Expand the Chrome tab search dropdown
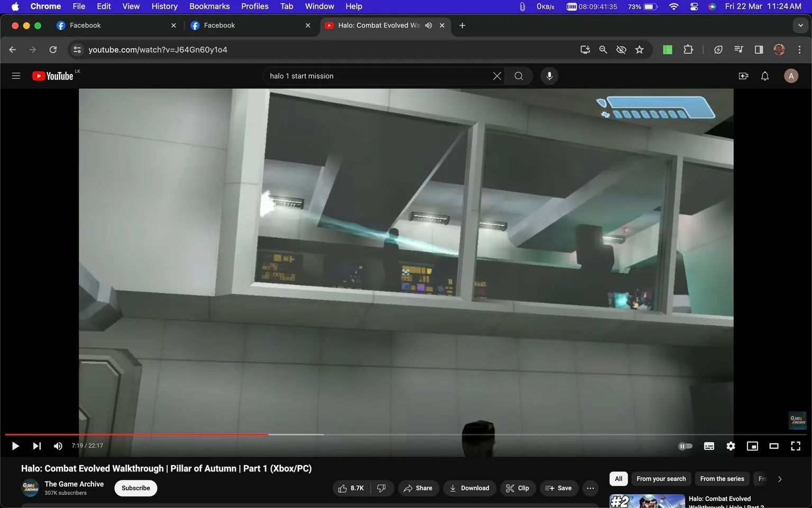This screenshot has height=508, width=812. [800, 25]
